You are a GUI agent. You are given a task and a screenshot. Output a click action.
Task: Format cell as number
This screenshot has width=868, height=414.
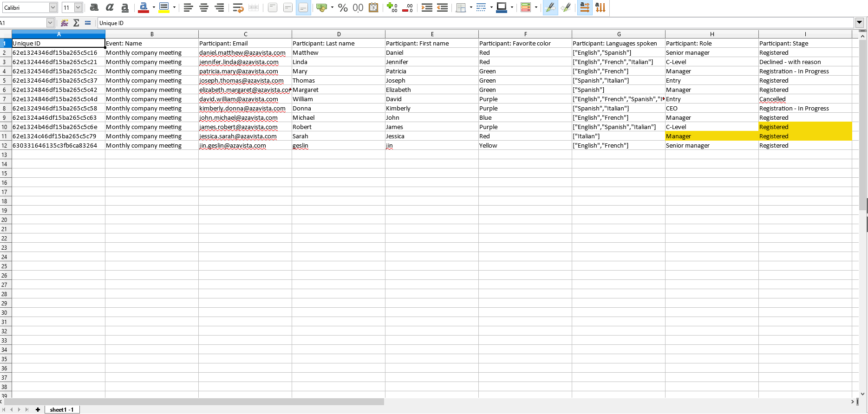[358, 7]
